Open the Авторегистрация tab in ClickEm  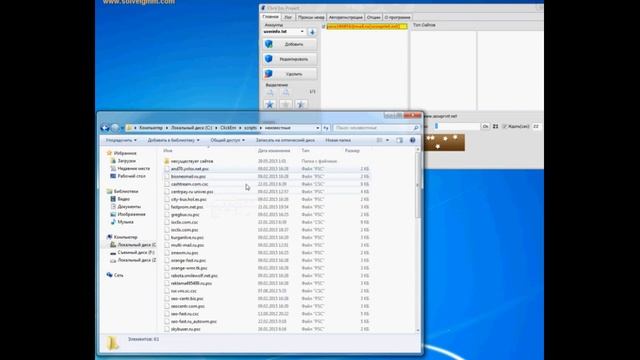pyautogui.click(x=345, y=18)
